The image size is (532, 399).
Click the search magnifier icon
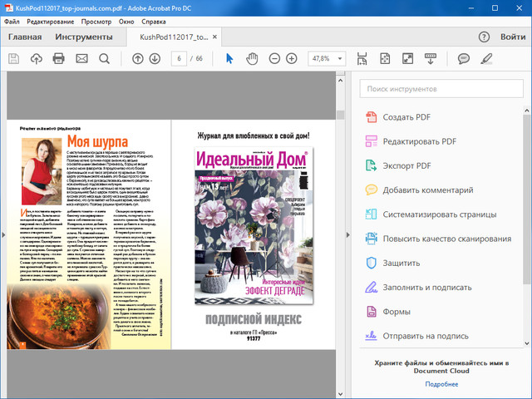[x=104, y=58]
